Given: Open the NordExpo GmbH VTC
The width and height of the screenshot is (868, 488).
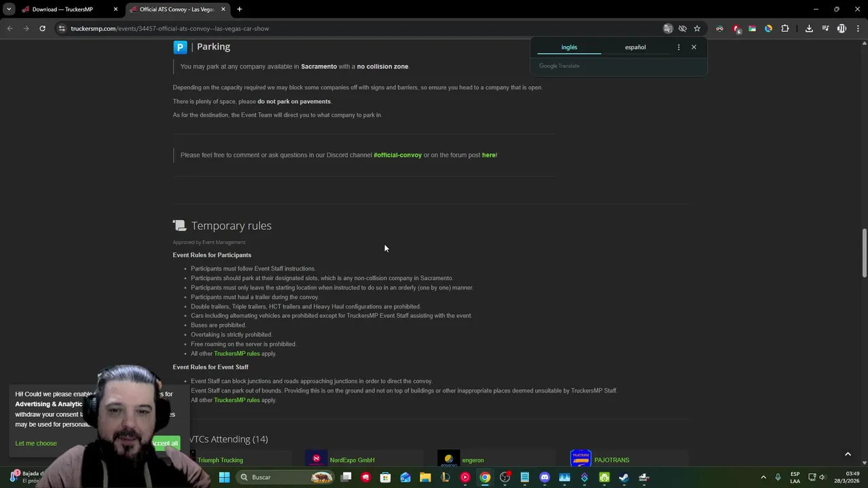Looking at the screenshot, I should pos(352,460).
